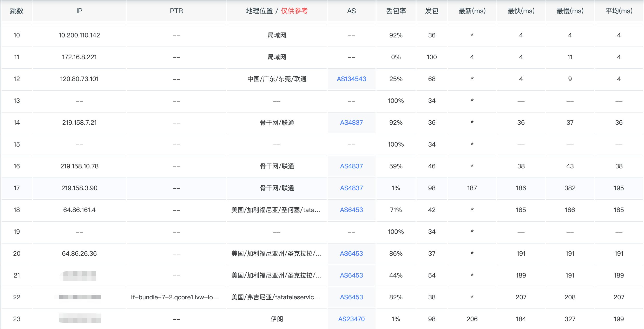Screen dimensions: 644x329
Task: Click the 丢包率 column header
Action: click(x=396, y=11)
